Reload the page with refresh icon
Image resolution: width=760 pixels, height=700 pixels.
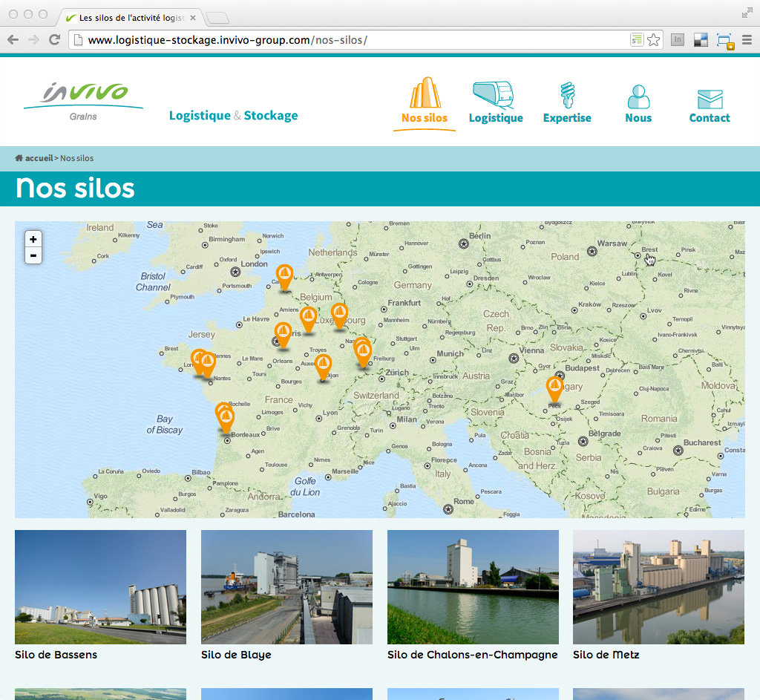click(54, 40)
